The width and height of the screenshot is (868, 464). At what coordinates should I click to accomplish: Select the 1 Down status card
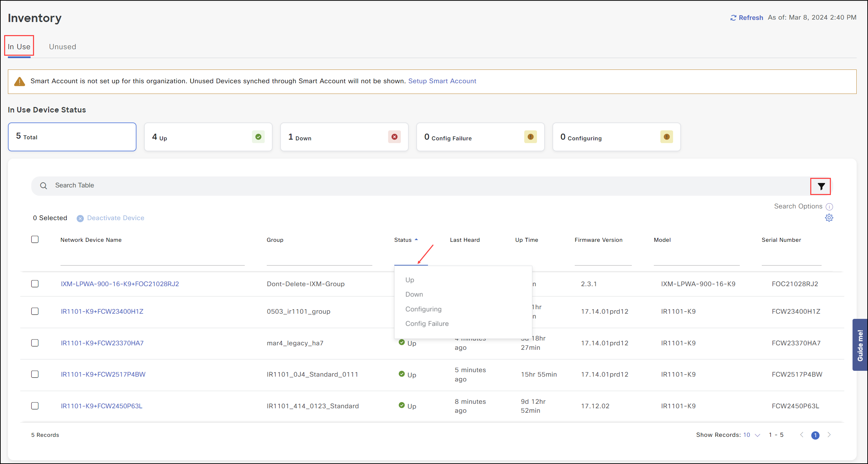point(344,137)
